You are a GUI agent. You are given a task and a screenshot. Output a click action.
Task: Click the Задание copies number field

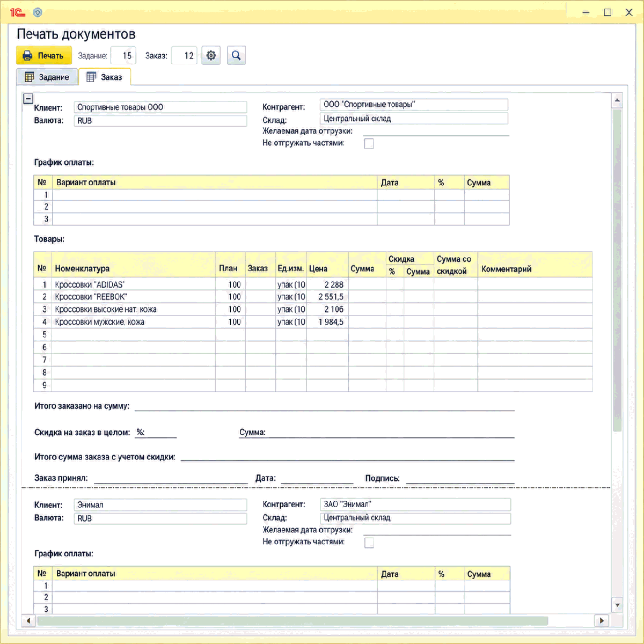tap(123, 55)
